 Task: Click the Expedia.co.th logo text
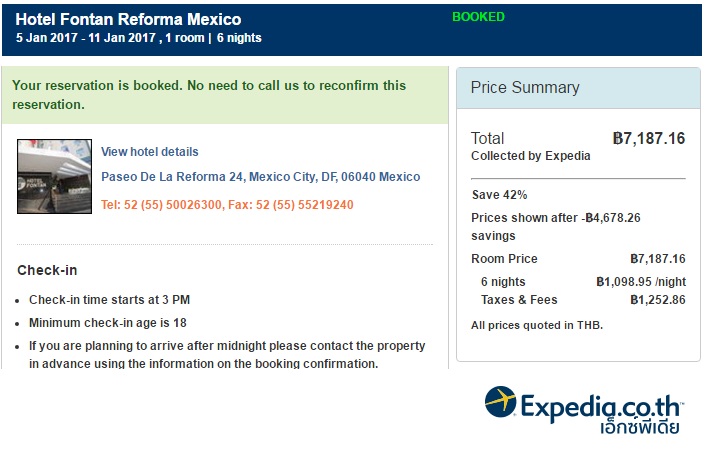click(600, 406)
